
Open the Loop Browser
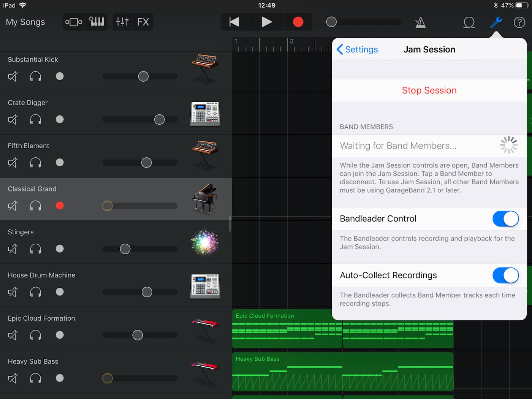pos(469,22)
